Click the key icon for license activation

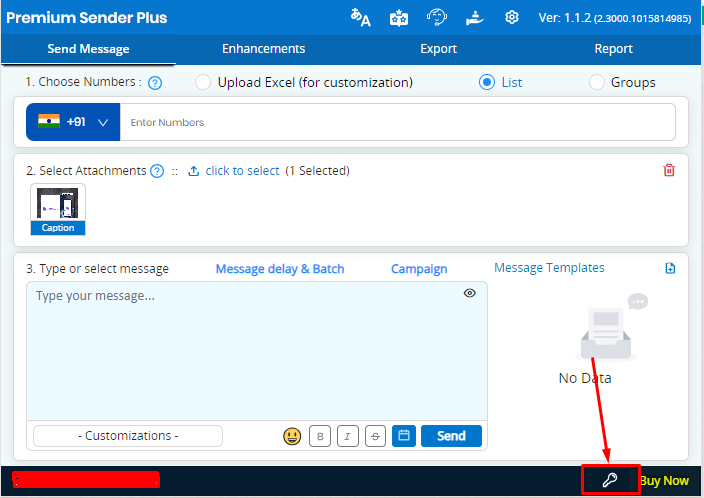point(609,480)
